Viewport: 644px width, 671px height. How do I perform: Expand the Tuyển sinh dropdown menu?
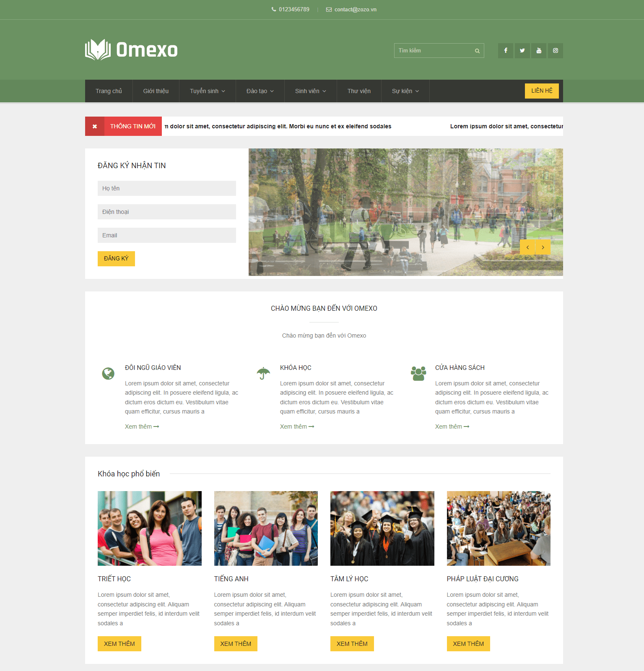tap(207, 91)
